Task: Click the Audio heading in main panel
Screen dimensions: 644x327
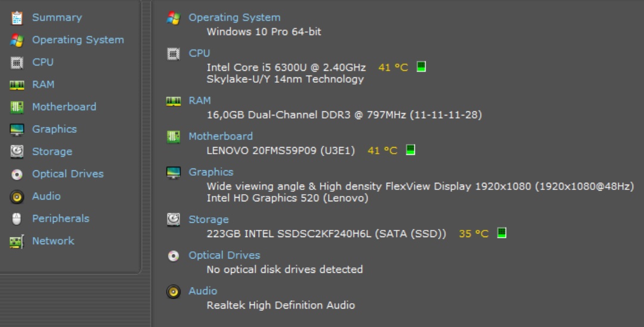Action: [x=203, y=291]
